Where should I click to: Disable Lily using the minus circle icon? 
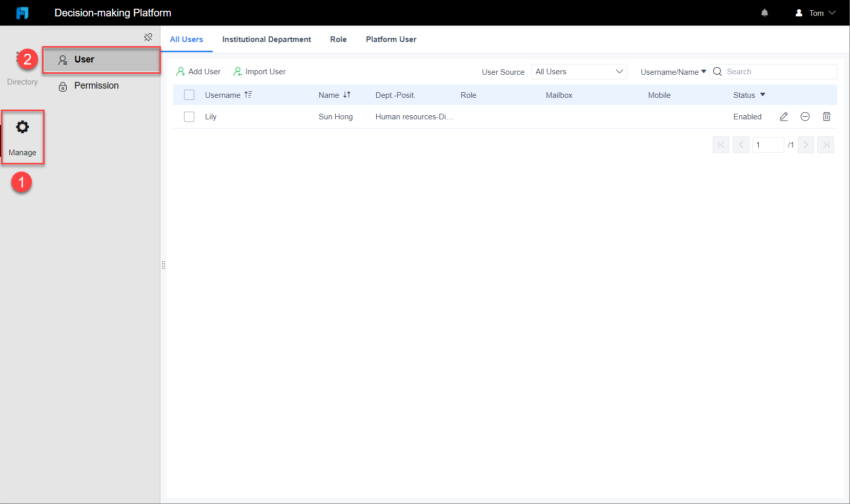[x=805, y=116]
